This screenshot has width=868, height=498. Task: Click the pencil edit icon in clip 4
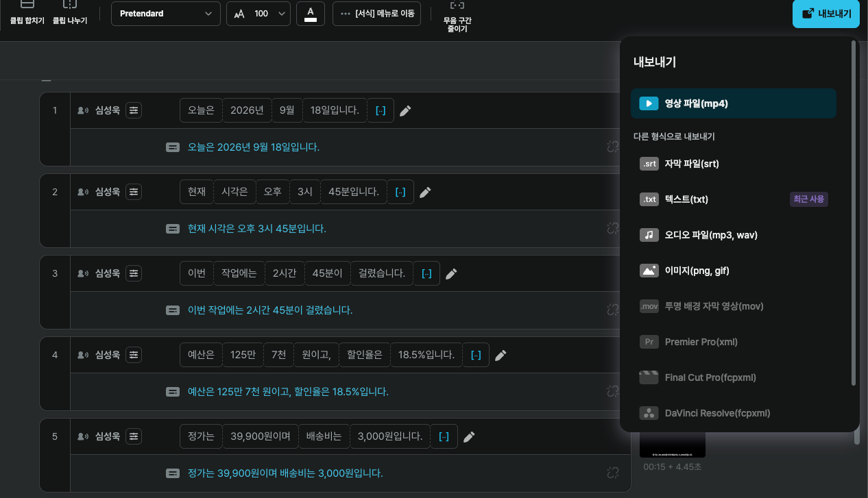coord(501,356)
